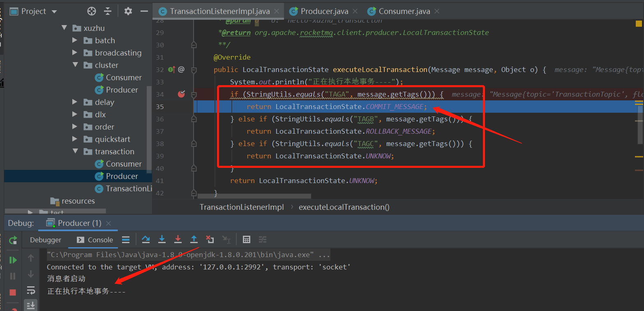This screenshot has width=644, height=311.
Task: Click executeLocalTransaction() in the breadcrumb
Action: coord(344,207)
